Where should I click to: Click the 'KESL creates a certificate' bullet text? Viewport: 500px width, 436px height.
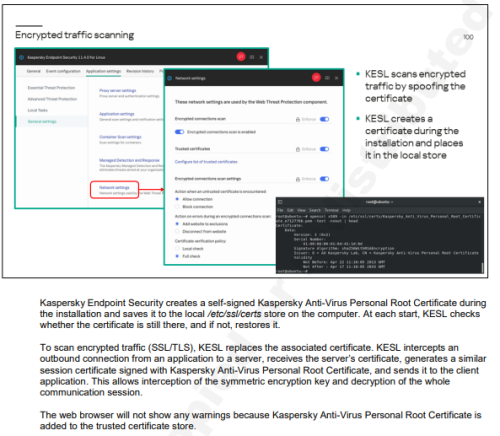(x=414, y=137)
